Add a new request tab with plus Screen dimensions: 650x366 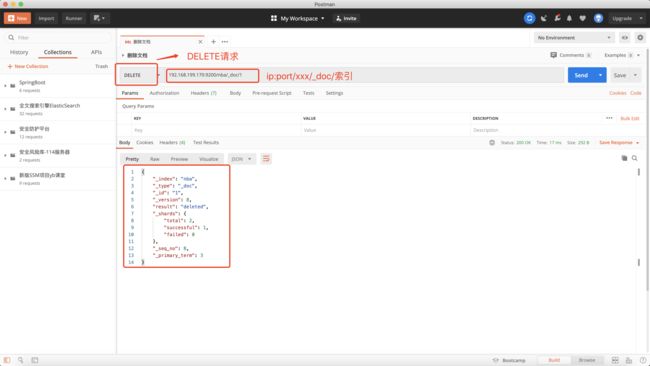(213, 42)
